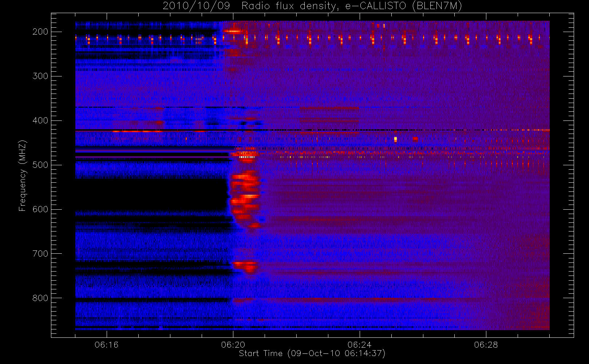This screenshot has width=589, height=364.
Task: Click the red burst feature near 730 MHz
Action: click(x=246, y=267)
